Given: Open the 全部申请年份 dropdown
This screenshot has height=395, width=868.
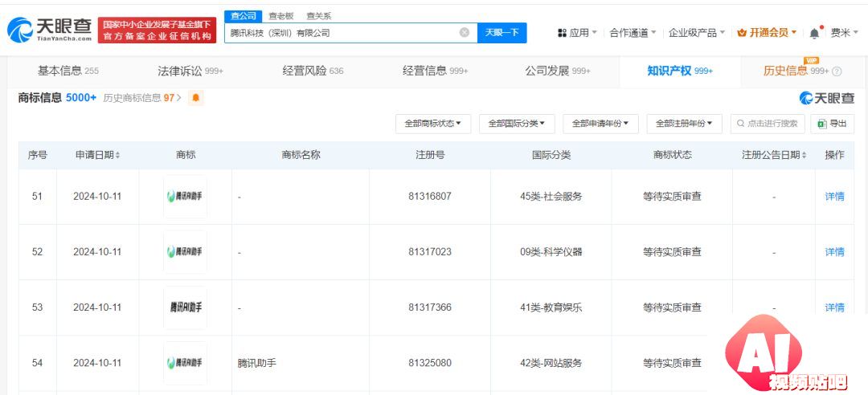Looking at the screenshot, I should [x=600, y=124].
